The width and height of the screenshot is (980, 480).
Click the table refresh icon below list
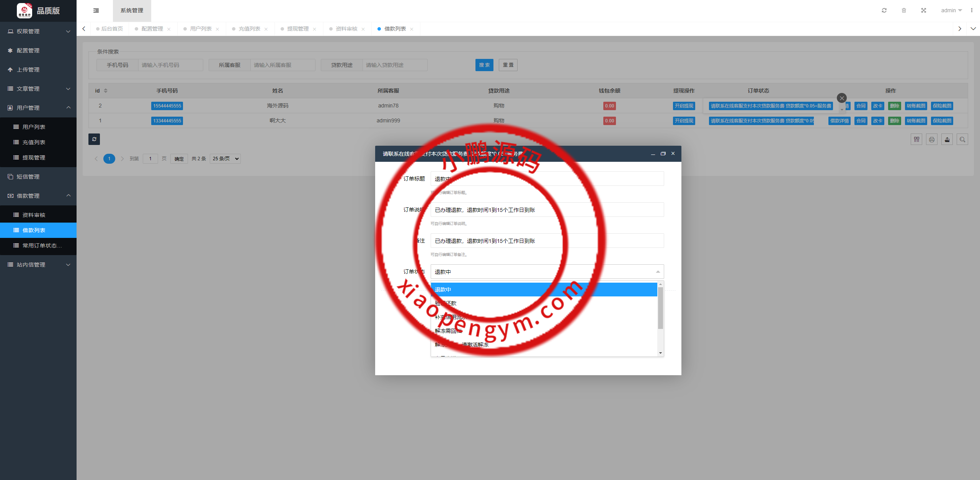point(94,139)
